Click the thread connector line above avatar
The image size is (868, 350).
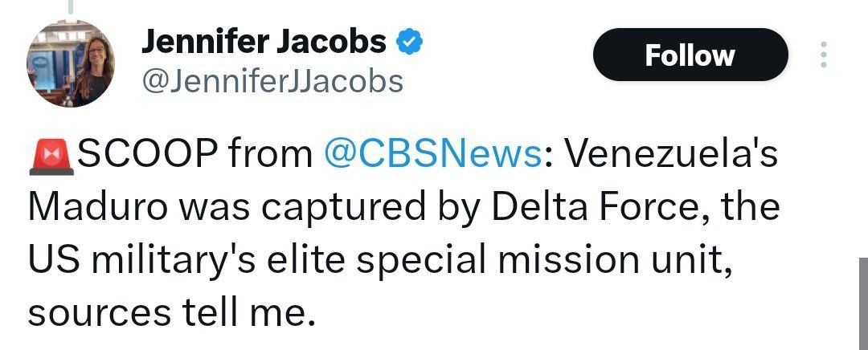[x=71, y=8]
